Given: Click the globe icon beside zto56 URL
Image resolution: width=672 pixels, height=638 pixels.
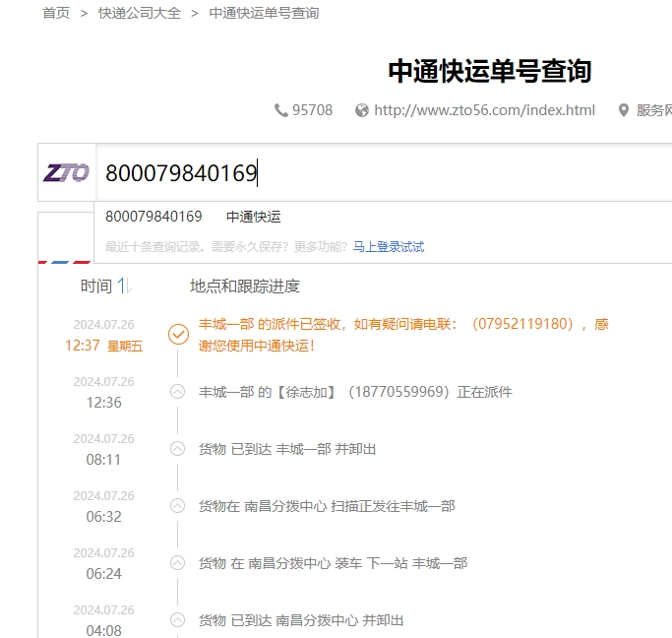Looking at the screenshot, I should [362, 110].
